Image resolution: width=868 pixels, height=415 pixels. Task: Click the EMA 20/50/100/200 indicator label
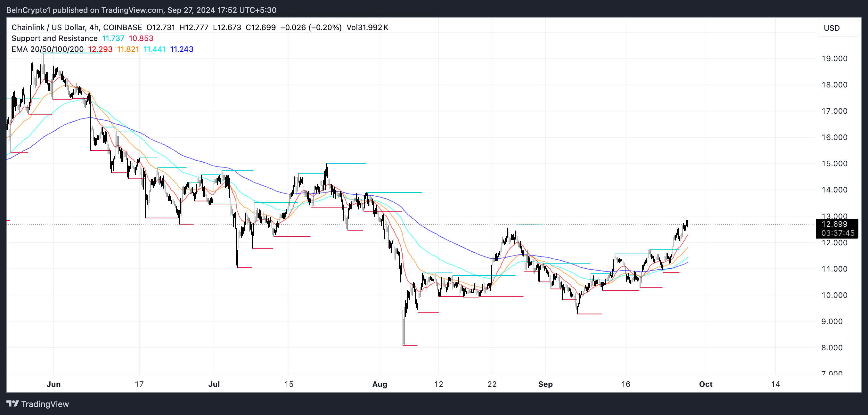(x=47, y=49)
